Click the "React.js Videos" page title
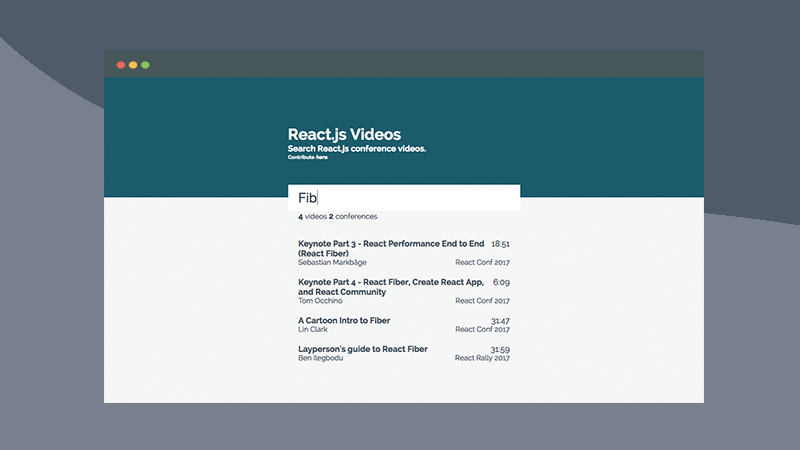800x450 pixels. pyautogui.click(x=344, y=134)
